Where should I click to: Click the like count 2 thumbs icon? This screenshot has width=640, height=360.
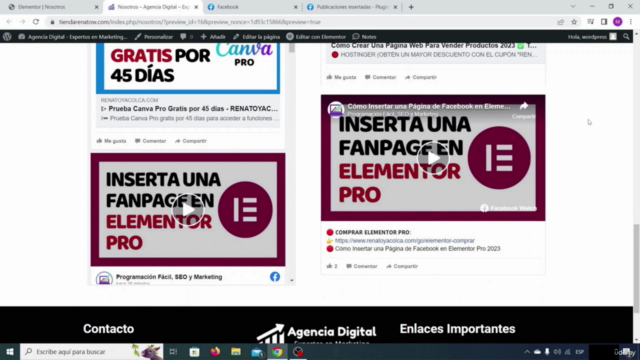(332, 266)
